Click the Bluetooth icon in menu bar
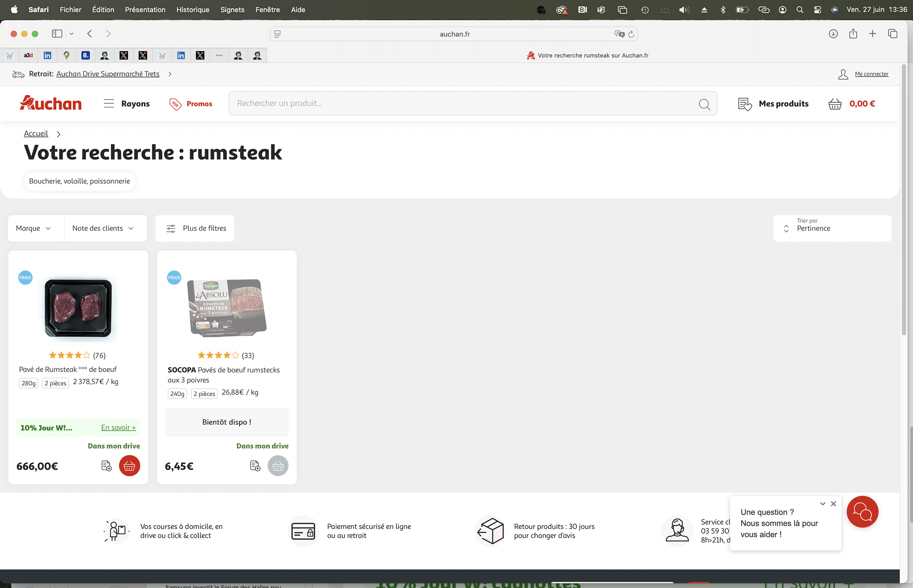Image resolution: width=913 pixels, height=588 pixels. click(723, 9)
